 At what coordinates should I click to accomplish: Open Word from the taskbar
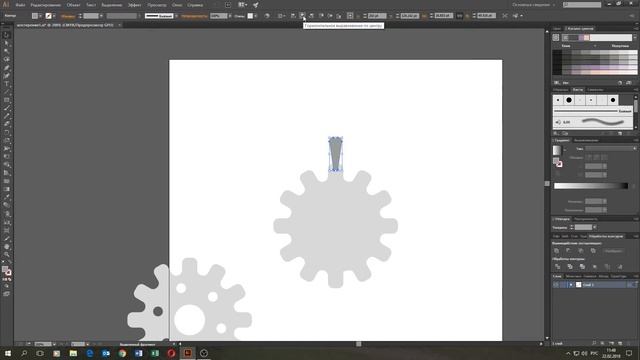coord(138,353)
